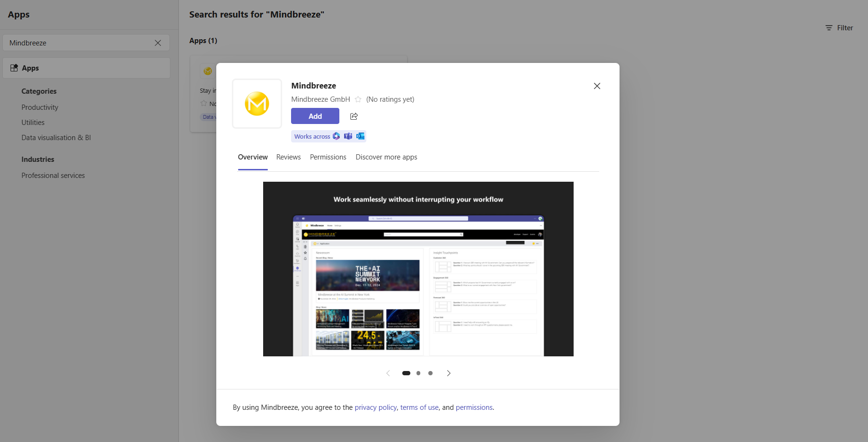This screenshot has width=868, height=442.
Task: Click the Mindbreeze app logo in dialog
Action: point(257,104)
